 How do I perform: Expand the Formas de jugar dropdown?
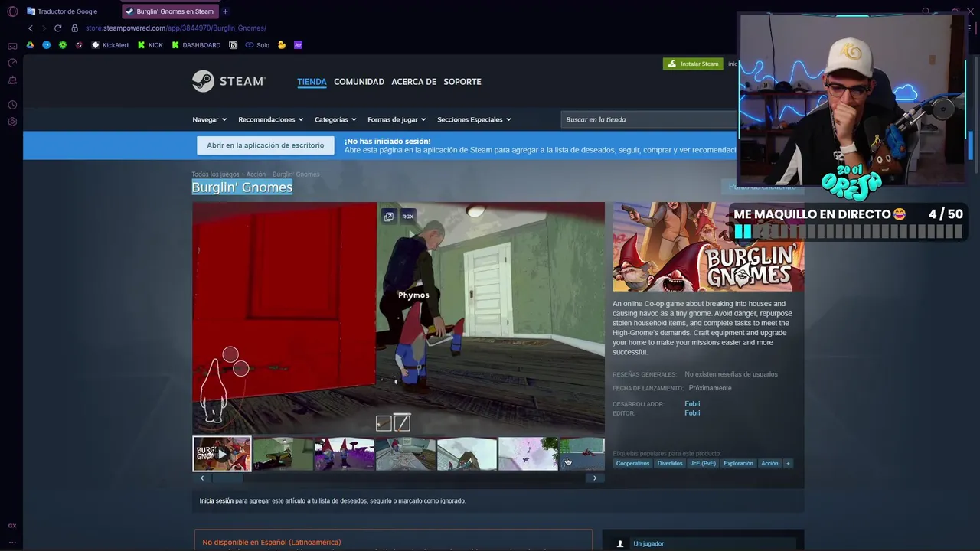(x=396, y=119)
